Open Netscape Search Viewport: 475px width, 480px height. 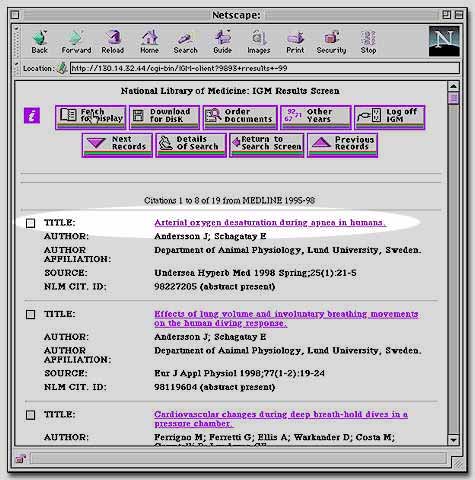click(185, 42)
